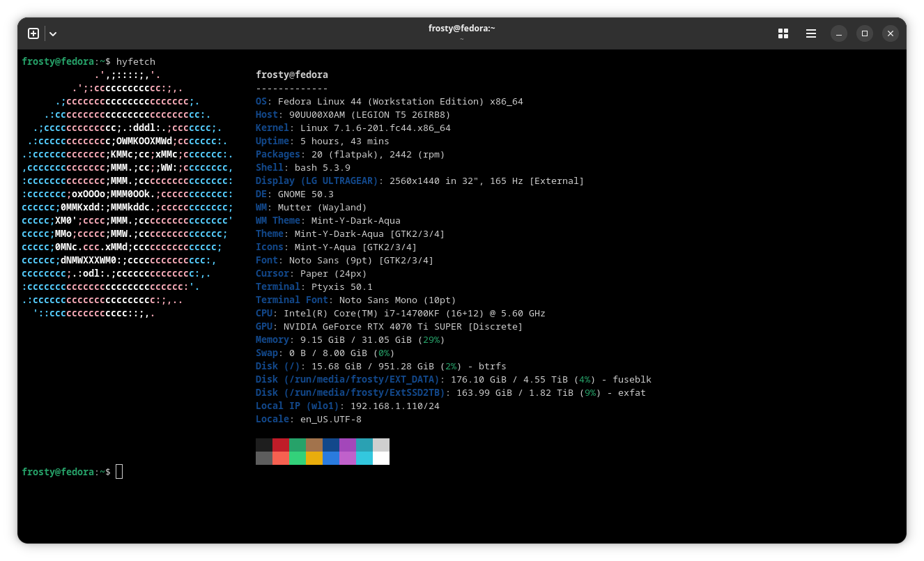Click the Memory line 9.15 GiB / 31.05 GiB
This screenshot has height=561, width=924.
[351, 339]
